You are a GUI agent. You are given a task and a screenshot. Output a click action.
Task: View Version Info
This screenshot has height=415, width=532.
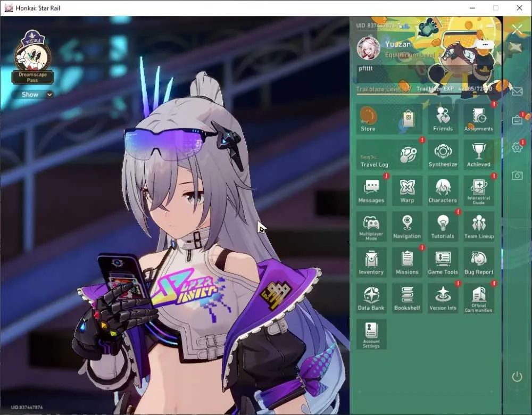click(443, 298)
